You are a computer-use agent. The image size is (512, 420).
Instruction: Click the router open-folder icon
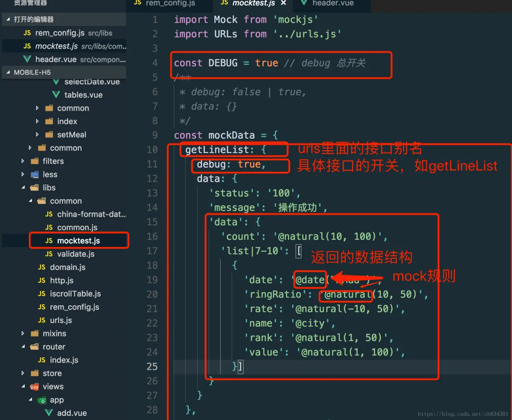pyautogui.click(x=35, y=347)
